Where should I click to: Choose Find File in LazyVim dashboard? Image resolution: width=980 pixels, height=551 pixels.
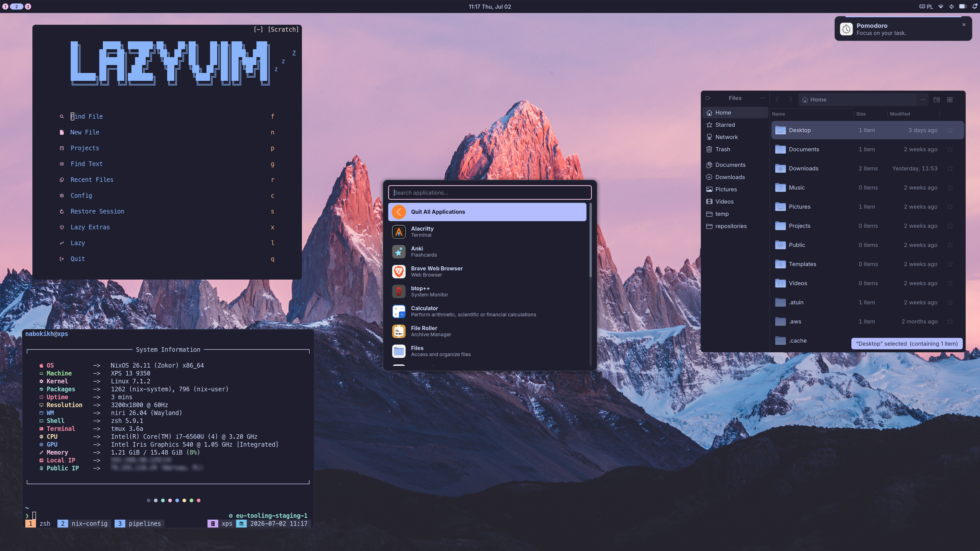(167, 116)
